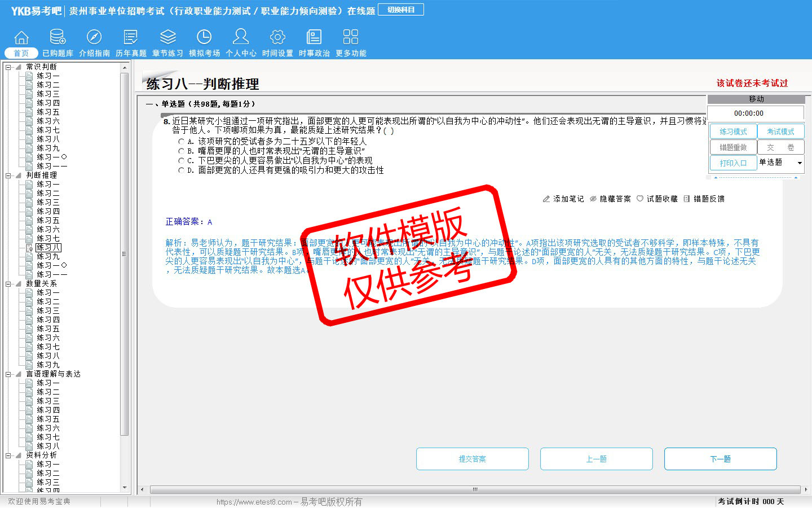The height and width of the screenshot is (508, 812).
Task: Open 时间设置 gear icon
Action: [x=277, y=38]
